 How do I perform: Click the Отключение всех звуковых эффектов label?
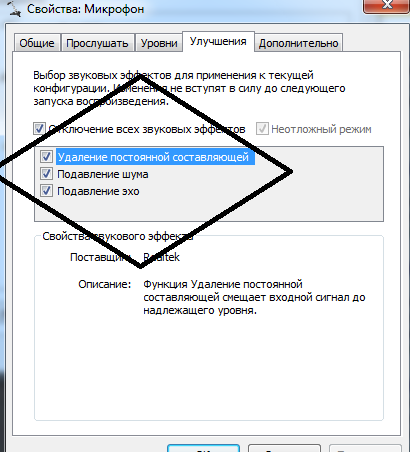(147, 129)
